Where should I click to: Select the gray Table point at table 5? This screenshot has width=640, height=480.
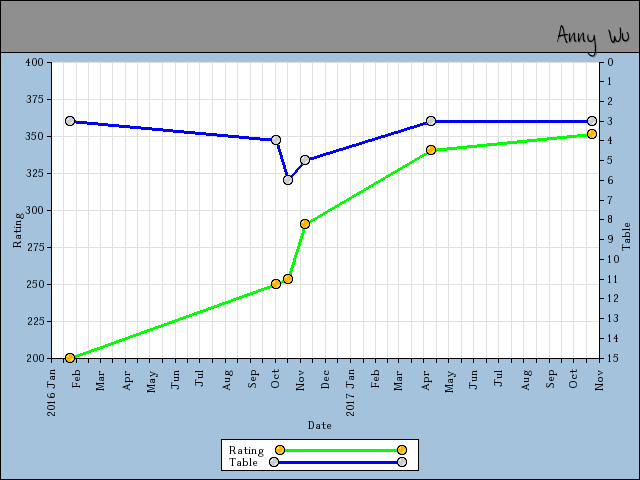(305, 160)
